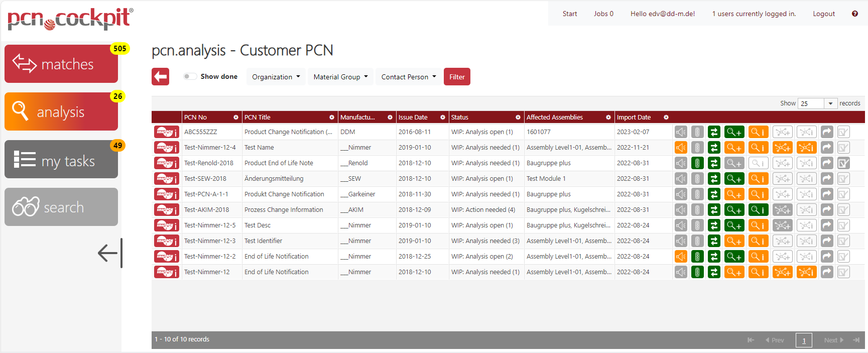Sort by the Manufacturer column header
Screen dimensions: 868x353
click(x=357, y=117)
